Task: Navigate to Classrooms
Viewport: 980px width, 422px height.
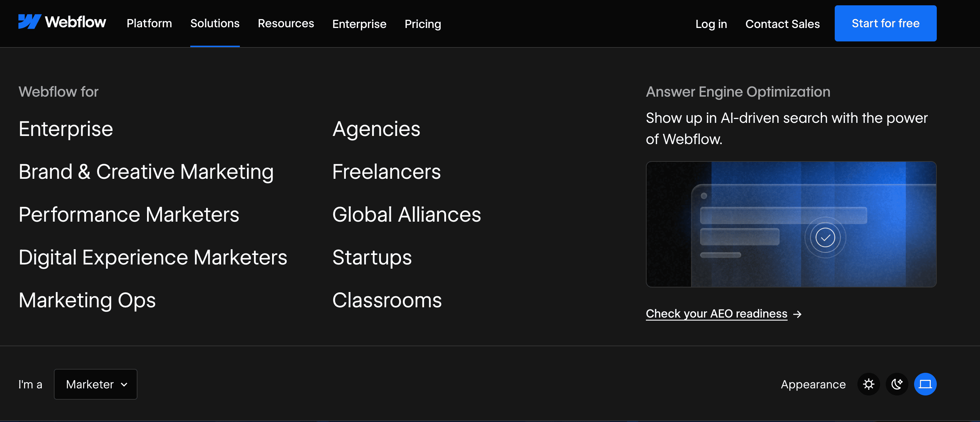Action: (x=387, y=300)
